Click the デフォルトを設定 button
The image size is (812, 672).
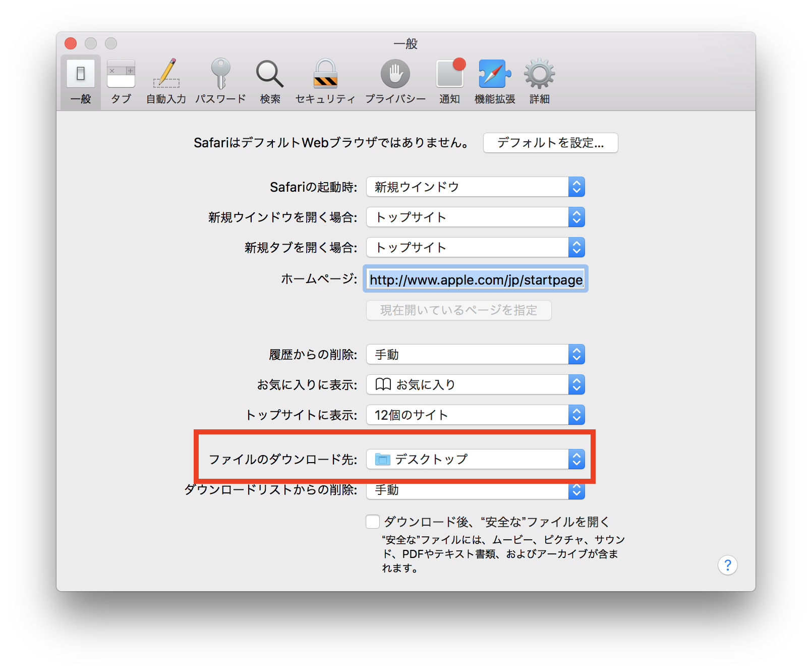click(550, 143)
